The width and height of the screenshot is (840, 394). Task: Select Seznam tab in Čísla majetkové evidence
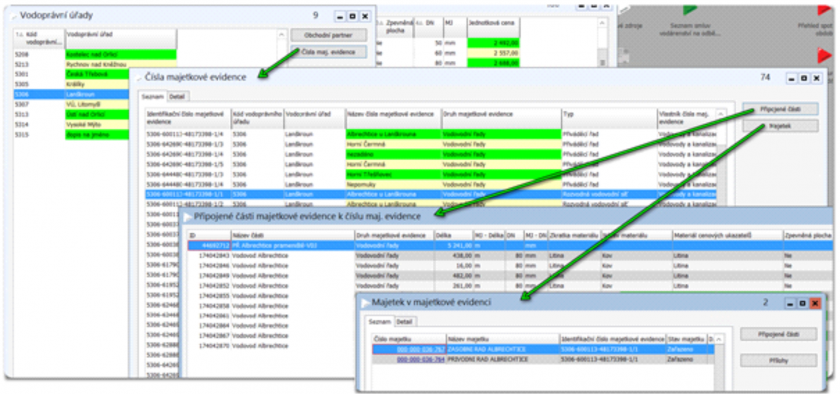(153, 96)
